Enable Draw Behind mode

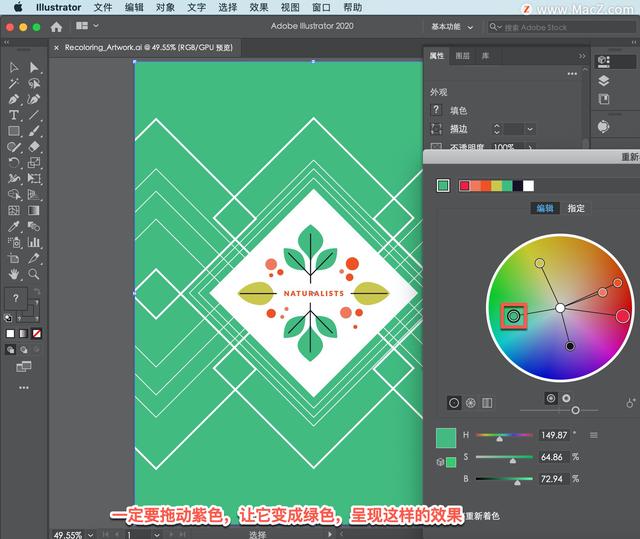click(24, 350)
